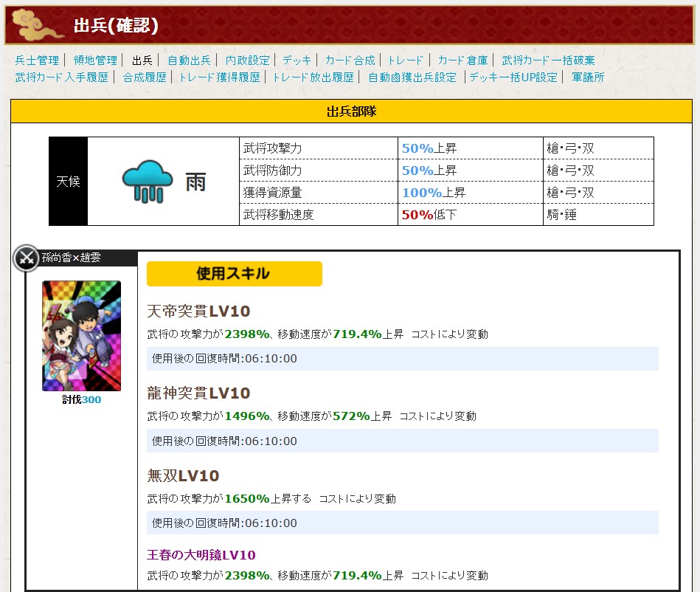The image size is (700, 592).
Task: Select 武将カード一括破棄 link
Action: 548,61
